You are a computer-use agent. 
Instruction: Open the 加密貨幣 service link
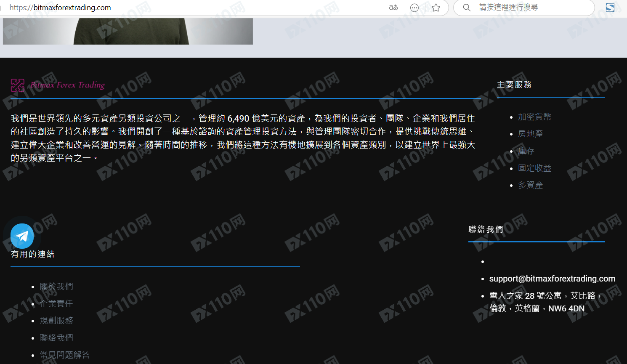point(534,117)
